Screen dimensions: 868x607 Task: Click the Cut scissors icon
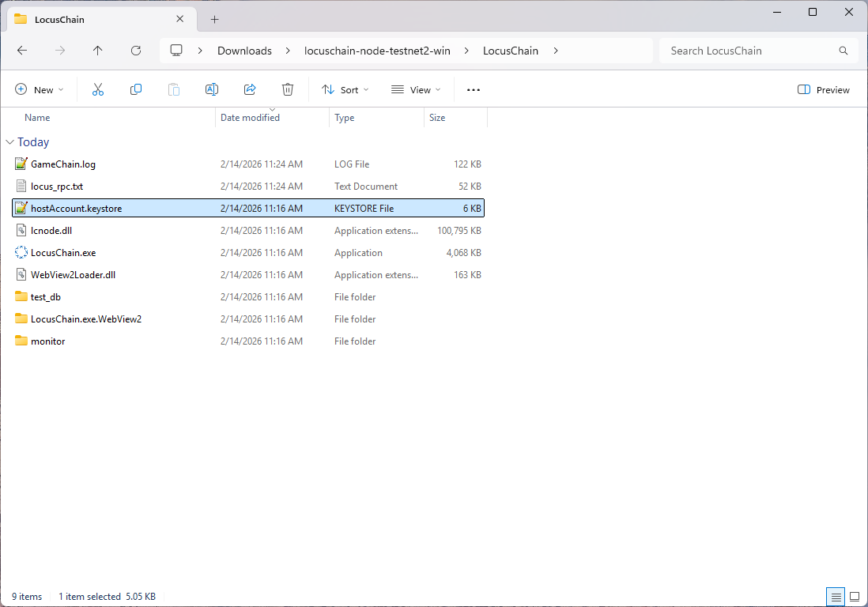98,90
